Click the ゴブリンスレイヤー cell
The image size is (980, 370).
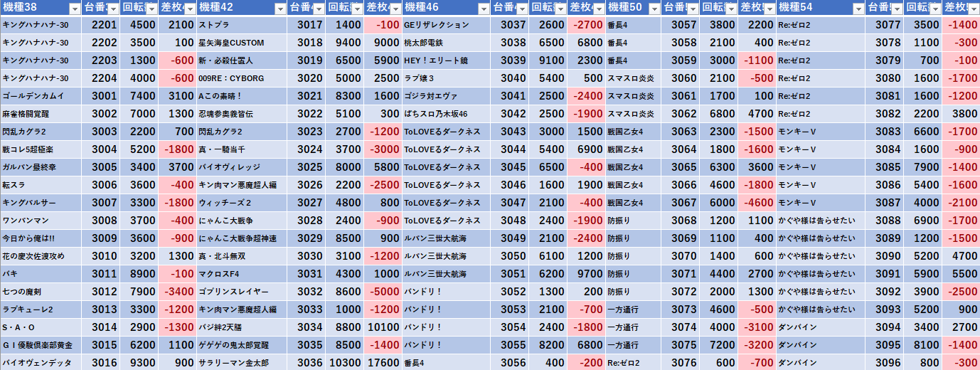pos(242,291)
